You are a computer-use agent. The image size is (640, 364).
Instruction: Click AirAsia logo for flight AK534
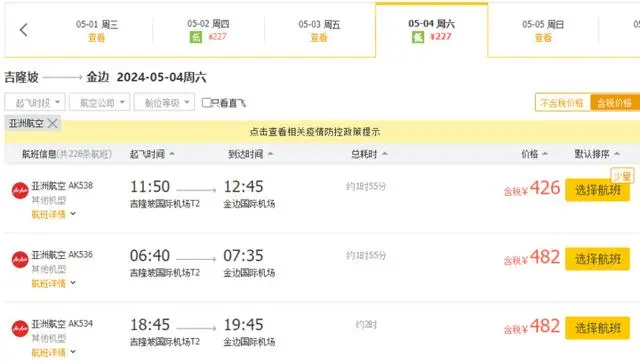(x=20, y=328)
